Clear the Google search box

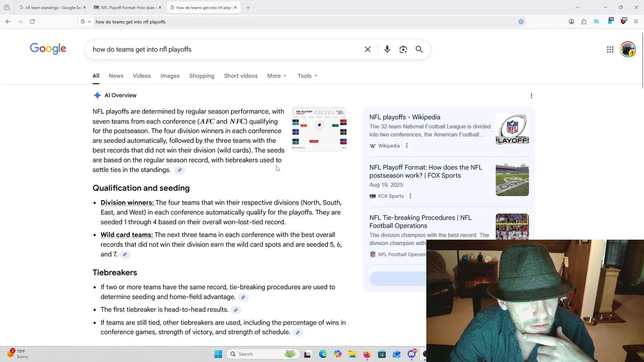click(x=368, y=49)
